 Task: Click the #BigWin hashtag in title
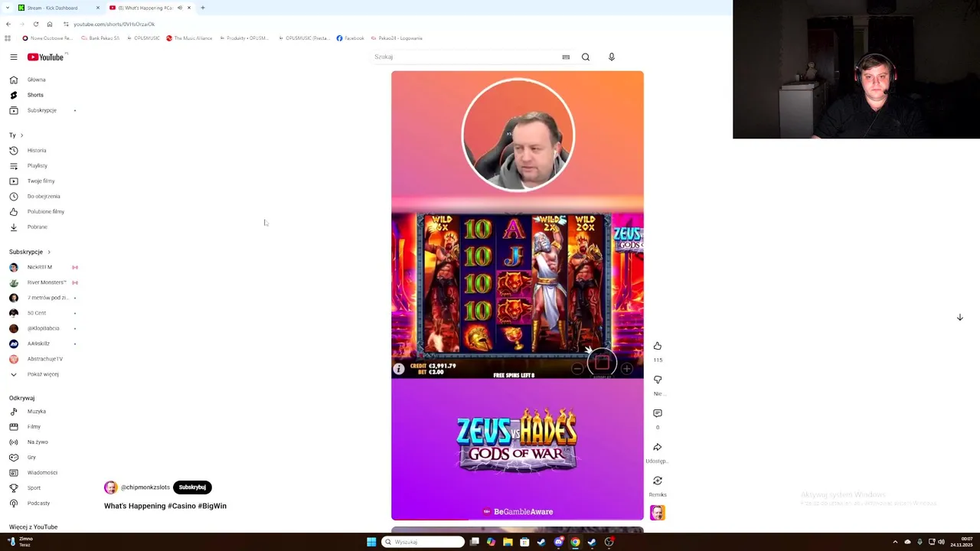[x=212, y=506]
